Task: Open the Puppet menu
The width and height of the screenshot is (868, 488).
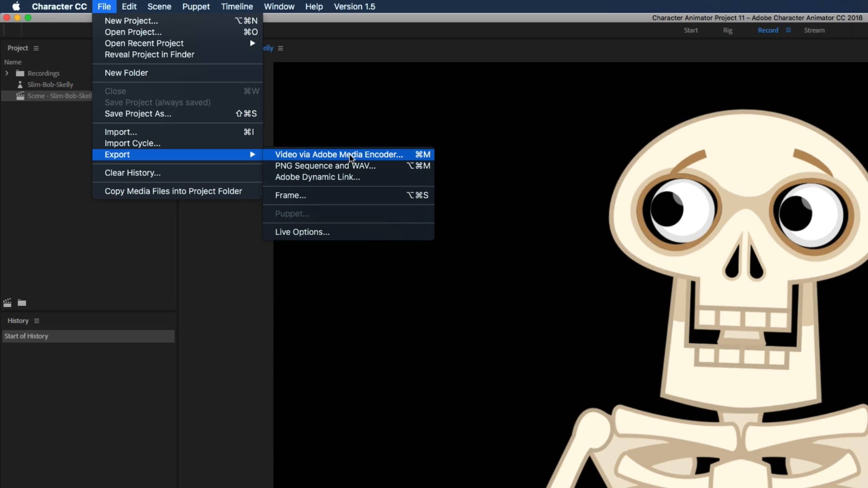Action: click(196, 6)
